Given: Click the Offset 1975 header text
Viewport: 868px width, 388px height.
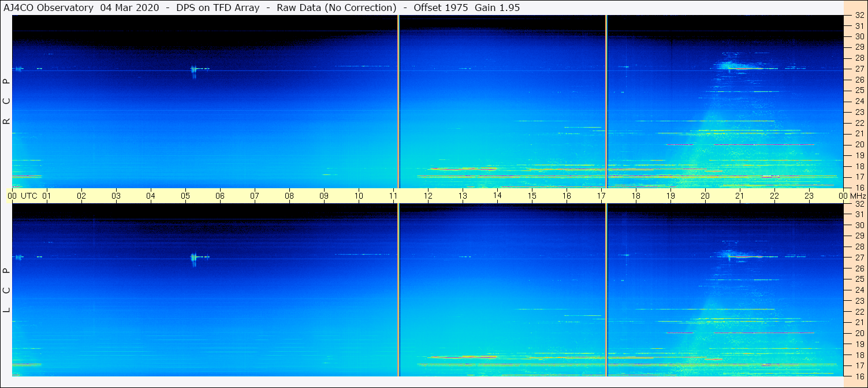Looking at the screenshot, I should 441,8.
